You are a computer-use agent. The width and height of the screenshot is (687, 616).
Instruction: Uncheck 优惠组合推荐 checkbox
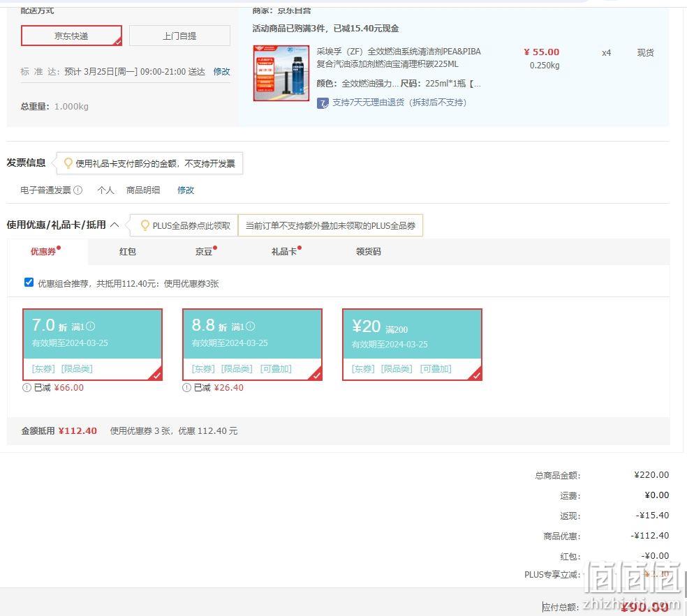click(x=29, y=283)
